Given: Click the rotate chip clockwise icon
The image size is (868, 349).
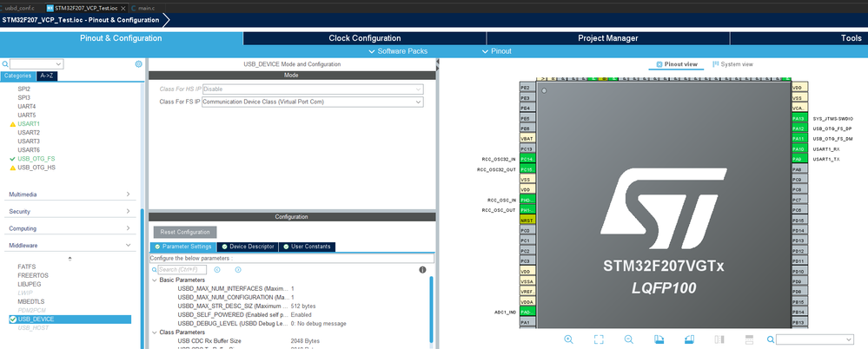Looking at the screenshot, I should (659, 339).
